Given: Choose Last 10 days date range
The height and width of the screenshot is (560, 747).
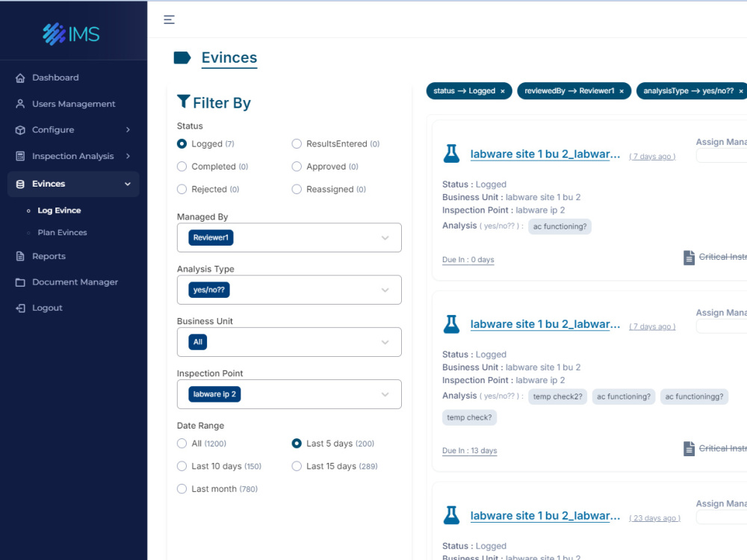Looking at the screenshot, I should pos(182,467).
